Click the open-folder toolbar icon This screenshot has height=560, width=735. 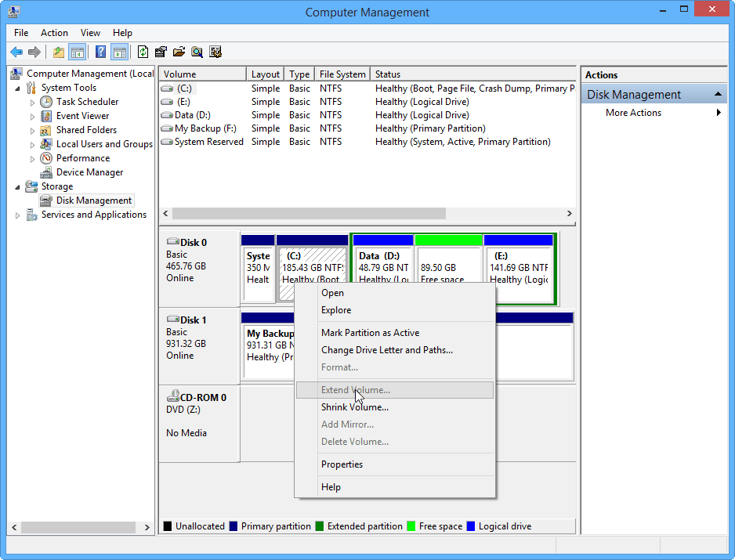tap(179, 52)
